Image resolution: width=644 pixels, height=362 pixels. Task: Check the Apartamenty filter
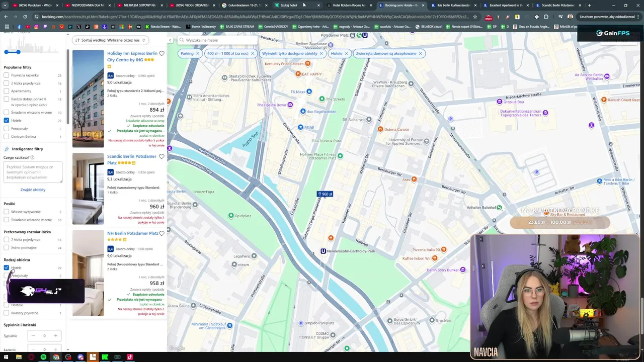tap(7, 91)
